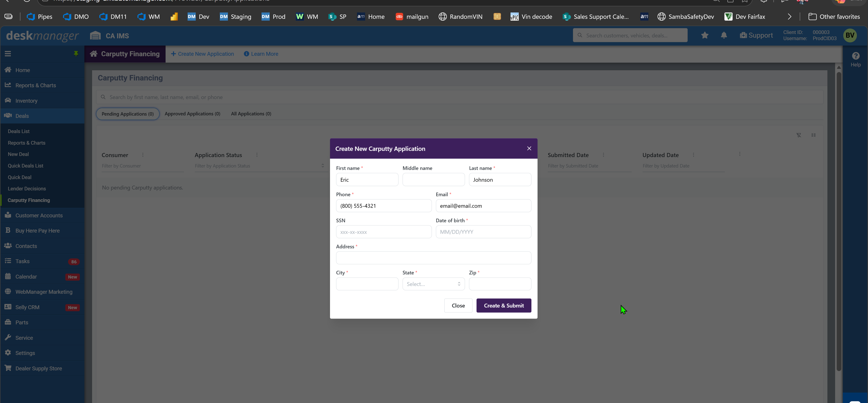The width and height of the screenshot is (868, 403).
Task: Open the SambaSafetyDev bookmark
Action: pos(686,17)
